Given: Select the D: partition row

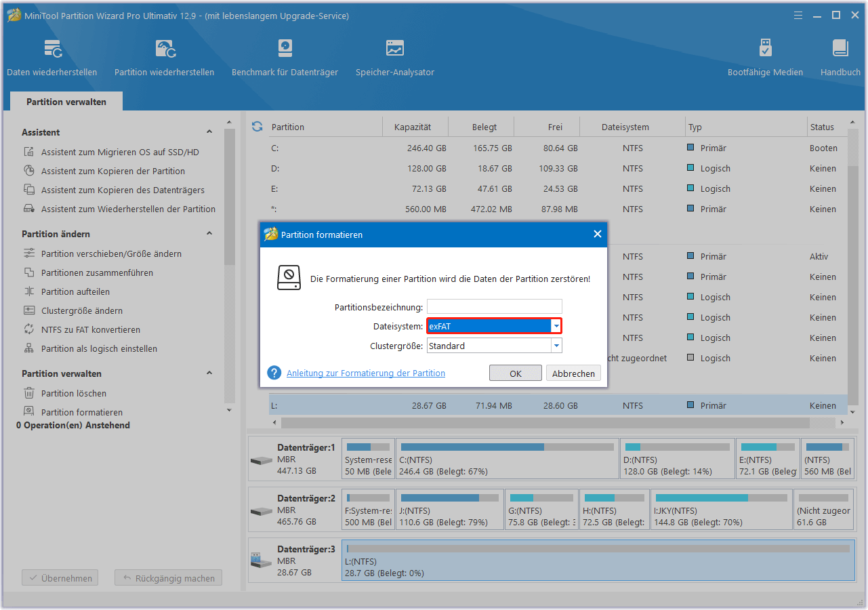Looking at the screenshot, I should click(x=558, y=168).
